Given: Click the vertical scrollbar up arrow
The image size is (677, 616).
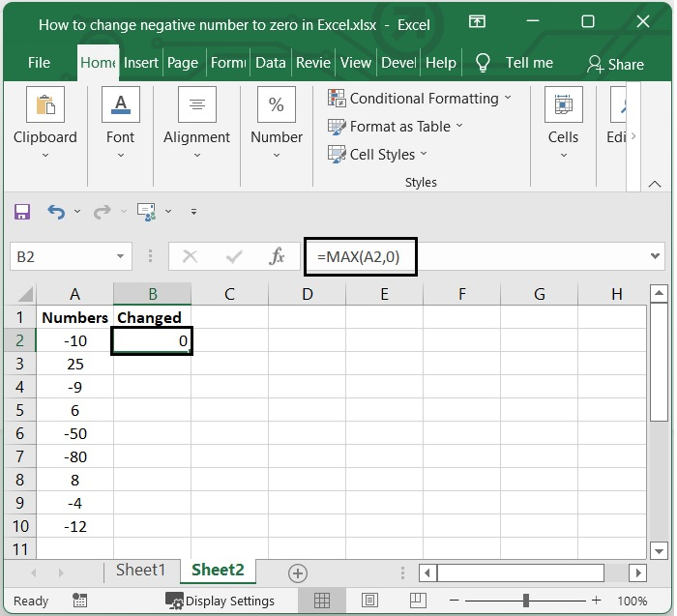Looking at the screenshot, I should [x=659, y=294].
